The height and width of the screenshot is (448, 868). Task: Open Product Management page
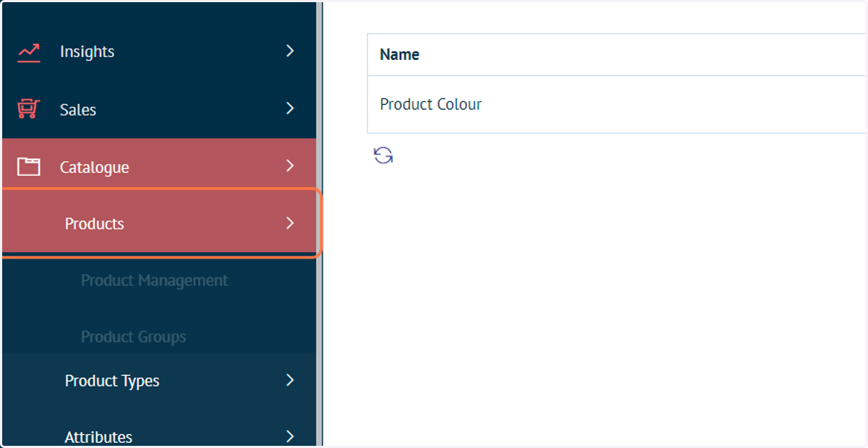(x=154, y=280)
